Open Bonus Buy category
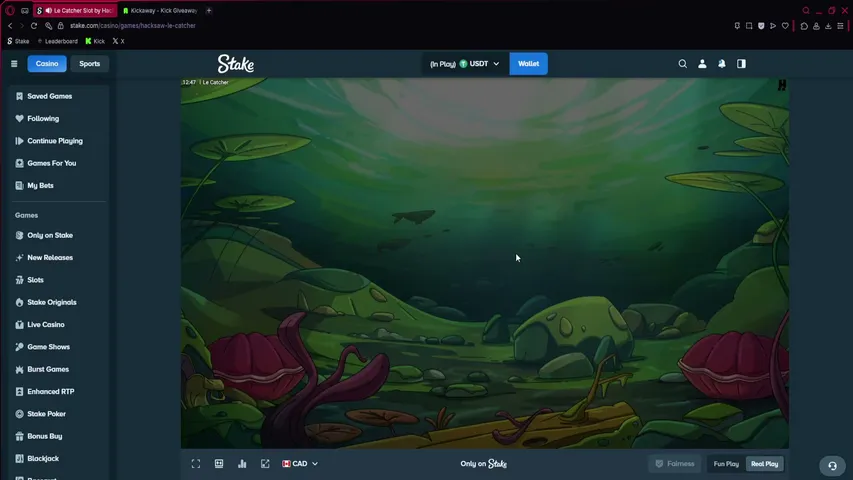The width and height of the screenshot is (853, 480). click(58, 436)
